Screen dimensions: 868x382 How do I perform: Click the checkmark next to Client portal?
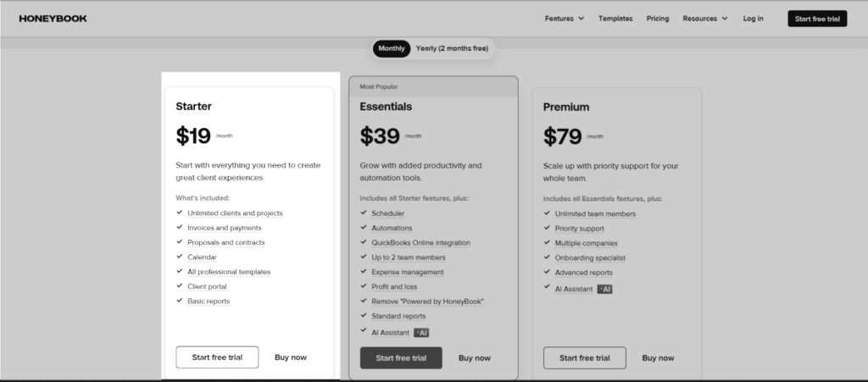180,285
